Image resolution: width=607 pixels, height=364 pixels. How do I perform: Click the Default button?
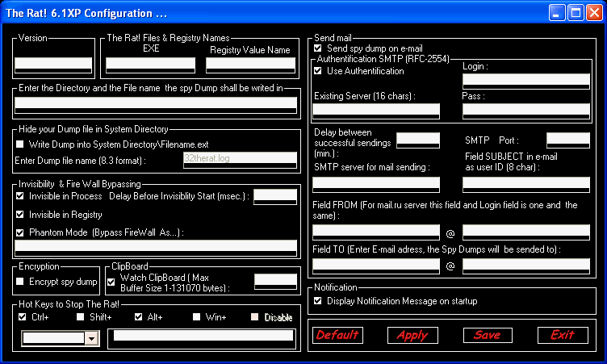coord(337,335)
